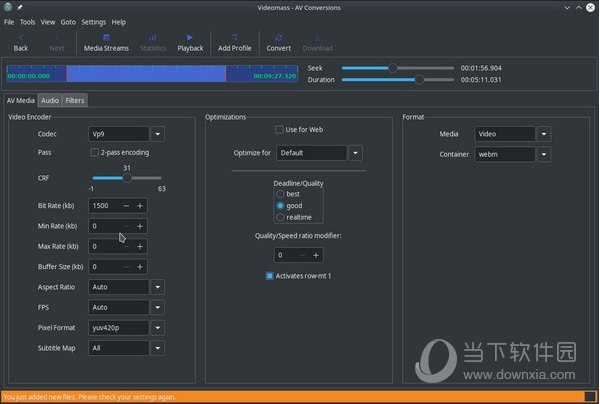The image size is (600, 404).
Task: Expand the Pixel Format dropdown
Action: [x=158, y=327]
